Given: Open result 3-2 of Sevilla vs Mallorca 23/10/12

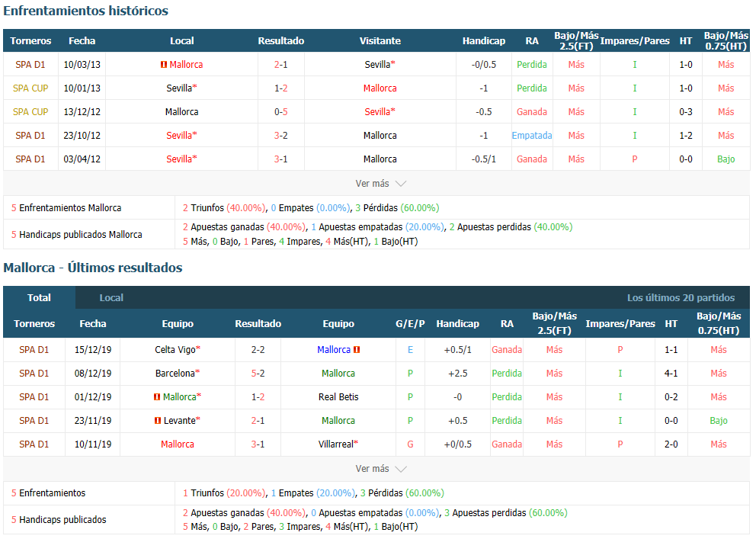Looking at the screenshot, I should (x=280, y=136).
